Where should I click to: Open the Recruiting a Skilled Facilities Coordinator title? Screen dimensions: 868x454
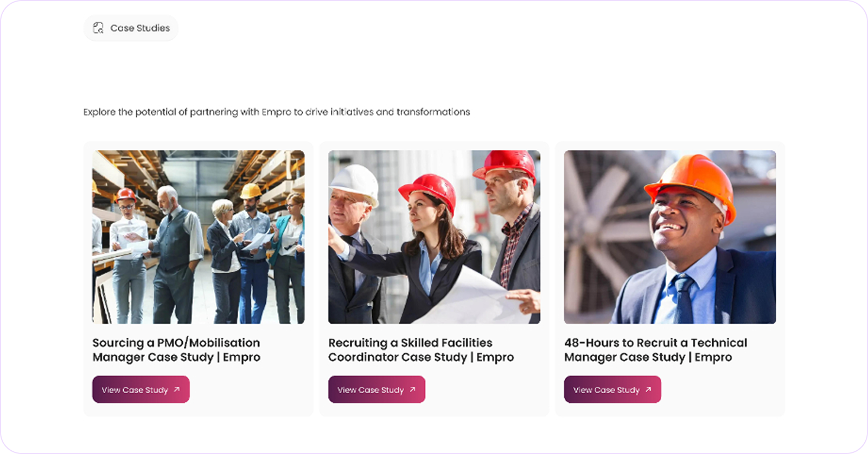click(421, 350)
